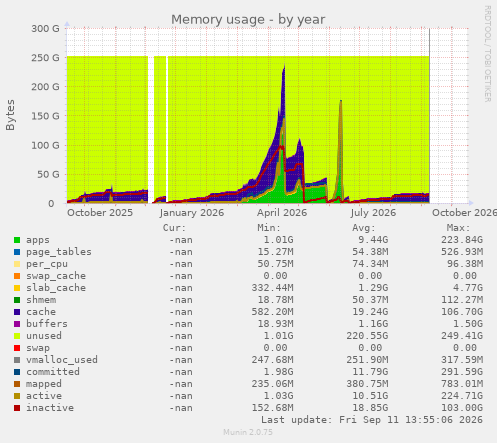497x443 pixels.
Task: Click vmalloc_used max value 317.59M
Action: click(x=462, y=360)
